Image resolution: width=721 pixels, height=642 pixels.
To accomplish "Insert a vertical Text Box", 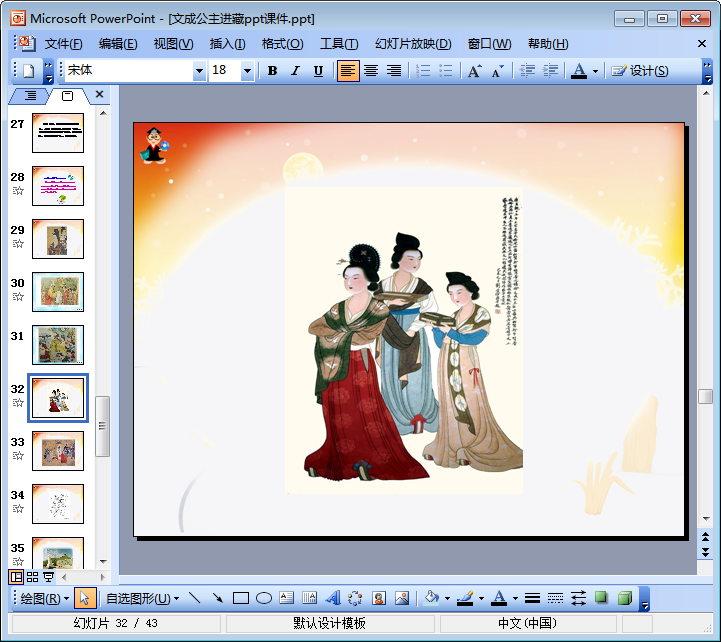I will coord(309,598).
